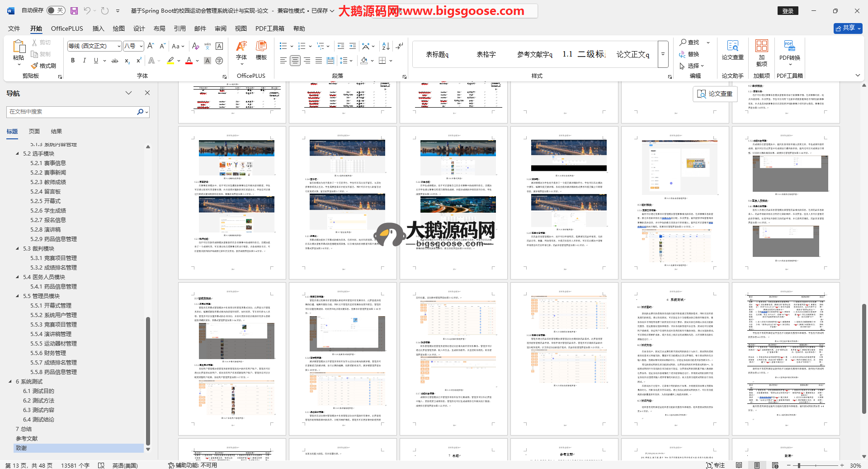The height and width of the screenshot is (469, 868).
Task: Open the PDF转换 tool
Action: click(x=789, y=51)
